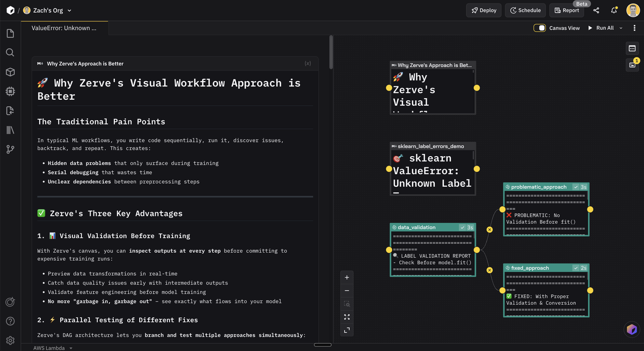Click the output port of data_validation block

point(477,250)
